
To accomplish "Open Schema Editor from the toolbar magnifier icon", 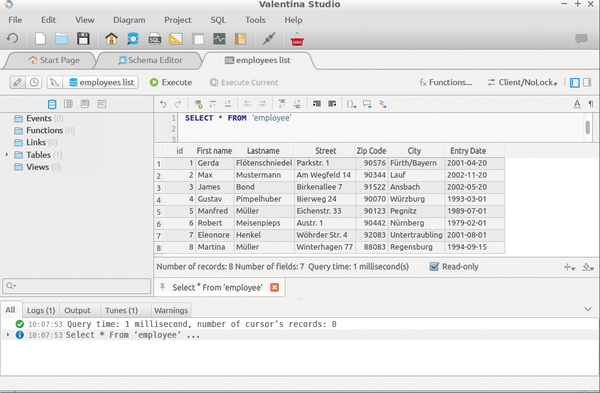I will pyautogui.click(x=133, y=39).
